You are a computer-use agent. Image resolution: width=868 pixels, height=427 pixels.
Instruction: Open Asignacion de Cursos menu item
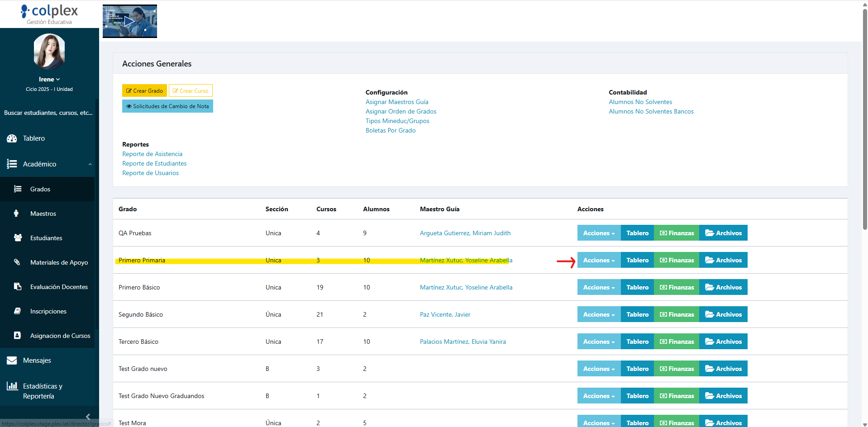coord(60,336)
